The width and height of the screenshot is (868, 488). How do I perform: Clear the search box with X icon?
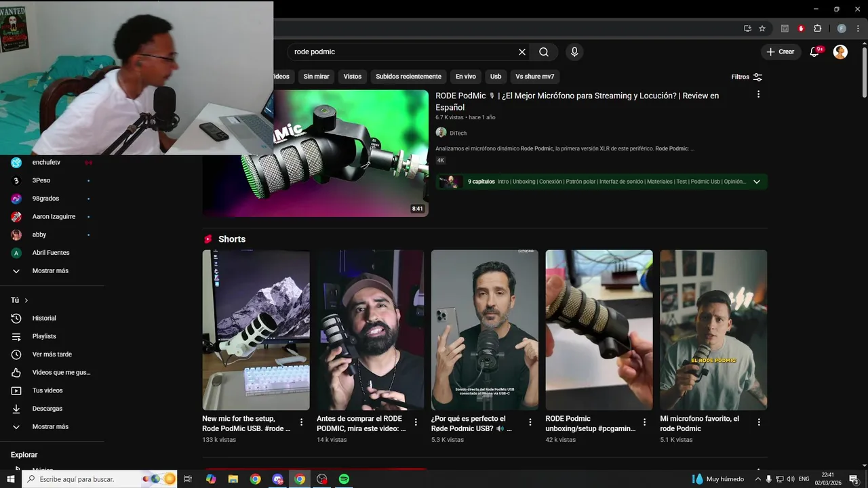522,52
